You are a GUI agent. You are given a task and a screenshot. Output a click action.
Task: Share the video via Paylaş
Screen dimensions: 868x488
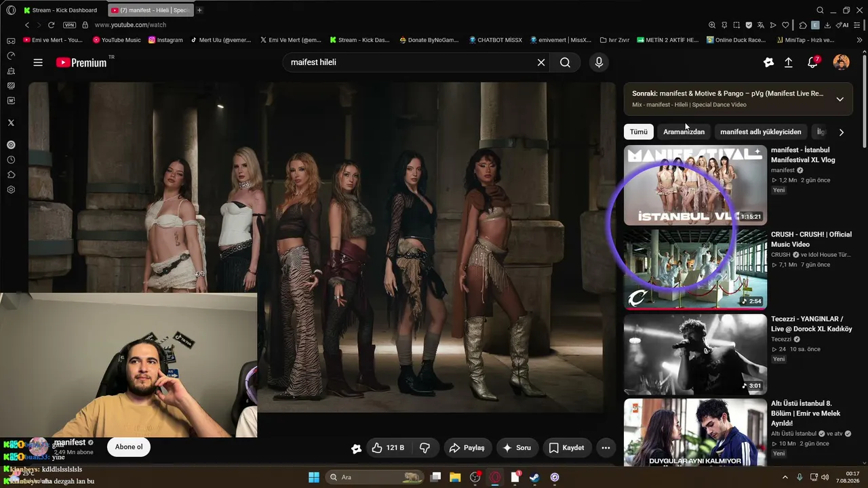(x=467, y=448)
